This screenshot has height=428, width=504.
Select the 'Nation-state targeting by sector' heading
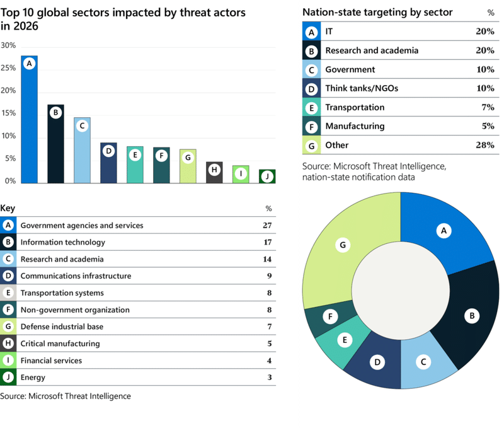pos(377,12)
